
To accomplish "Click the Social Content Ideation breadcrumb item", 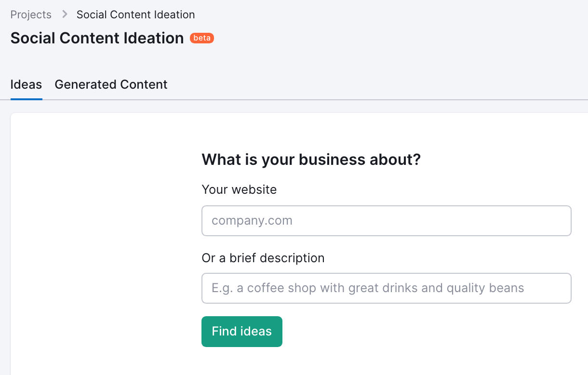I will point(135,14).
